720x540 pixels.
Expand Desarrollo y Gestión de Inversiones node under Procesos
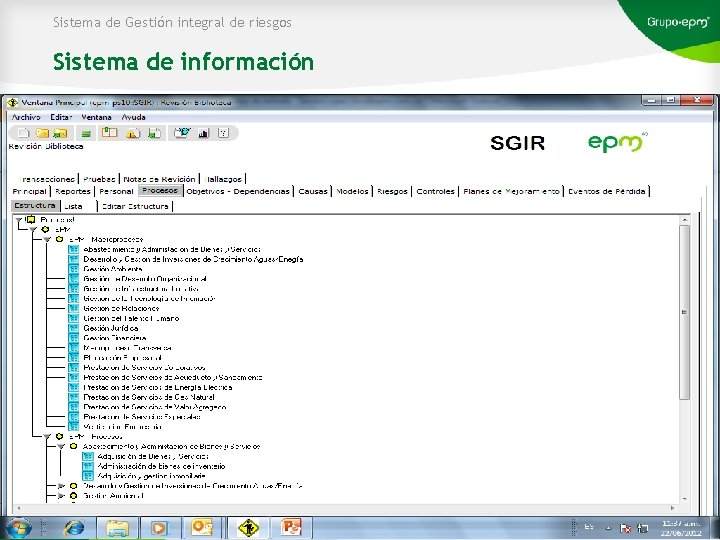[61, 486]
